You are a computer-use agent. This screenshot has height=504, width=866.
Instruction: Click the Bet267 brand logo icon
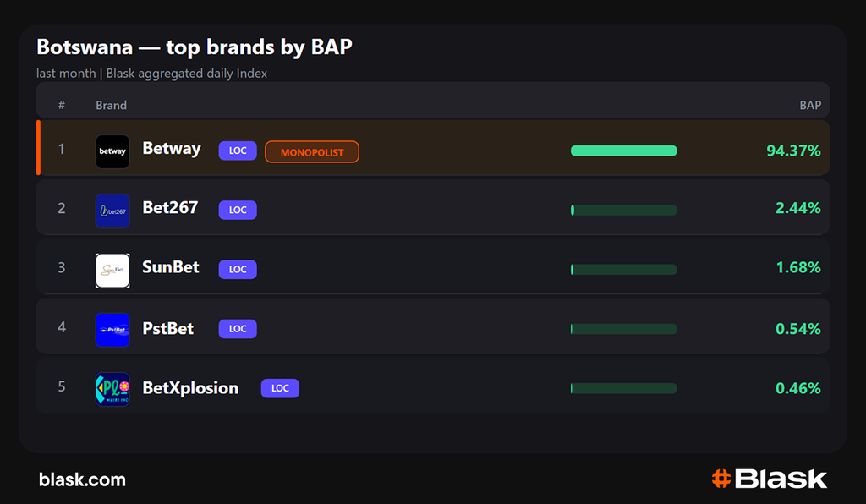tap(112, 211)
